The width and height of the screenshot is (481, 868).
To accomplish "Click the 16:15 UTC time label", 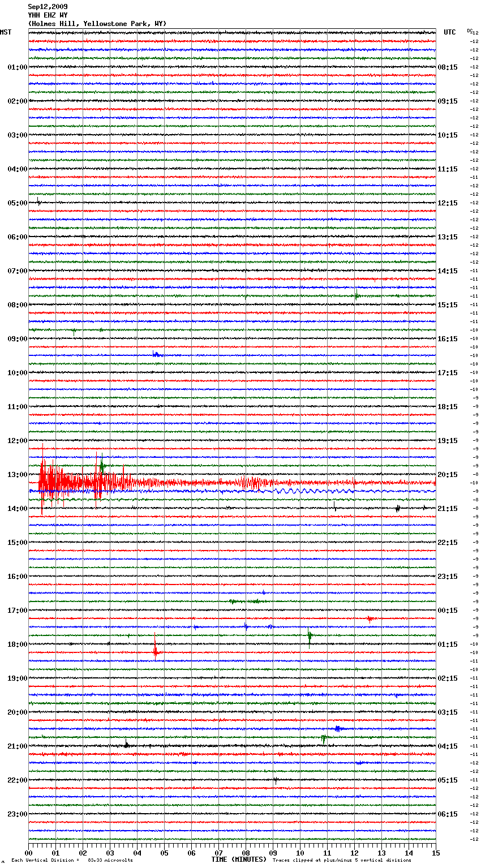I will [448, 339].
